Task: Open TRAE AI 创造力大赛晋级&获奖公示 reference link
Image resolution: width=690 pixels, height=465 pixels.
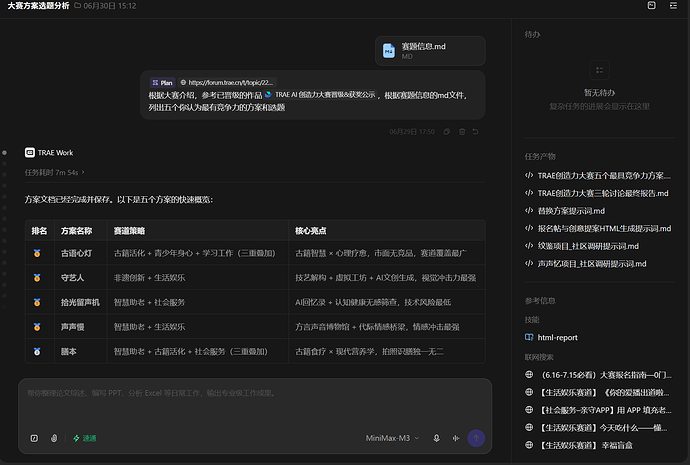Action: point(321,95)
